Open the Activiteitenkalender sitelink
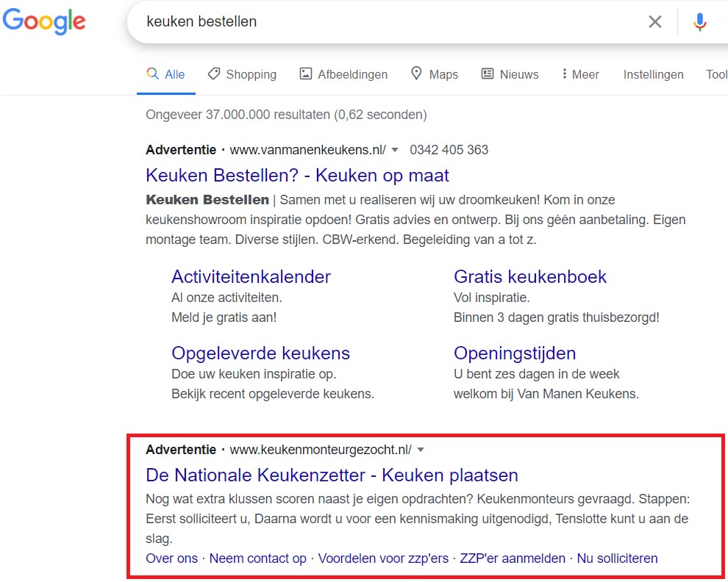Viewport: 728px width, 582px height. (251, 276)
